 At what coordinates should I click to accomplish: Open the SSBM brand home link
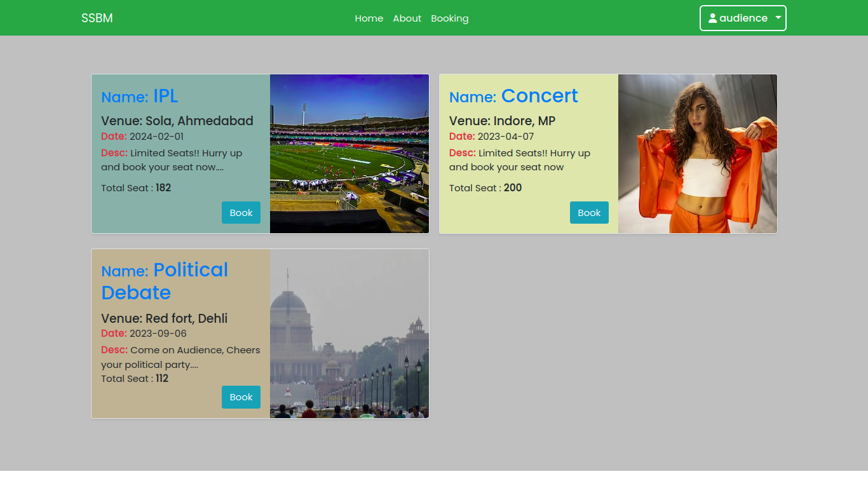coord(97,18)
